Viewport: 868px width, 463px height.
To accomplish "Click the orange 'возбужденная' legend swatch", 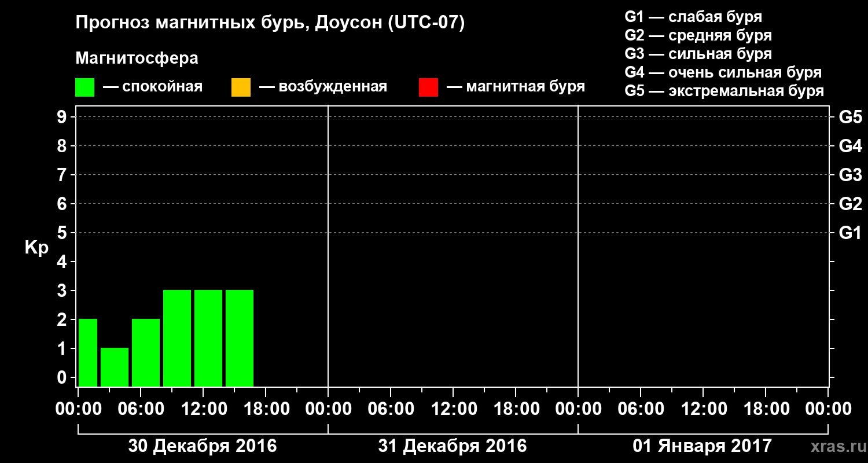I will point(241,87).
